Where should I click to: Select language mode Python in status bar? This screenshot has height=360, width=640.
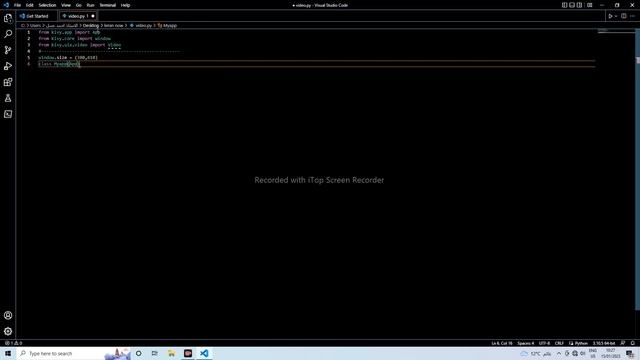pyautogui.click(x=581, y=343)
